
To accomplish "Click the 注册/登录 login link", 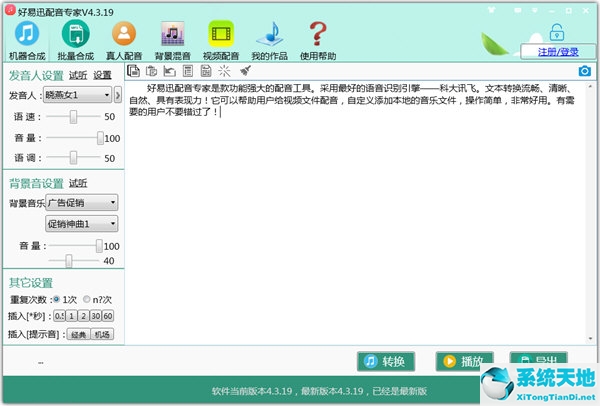I will [559, 50].
